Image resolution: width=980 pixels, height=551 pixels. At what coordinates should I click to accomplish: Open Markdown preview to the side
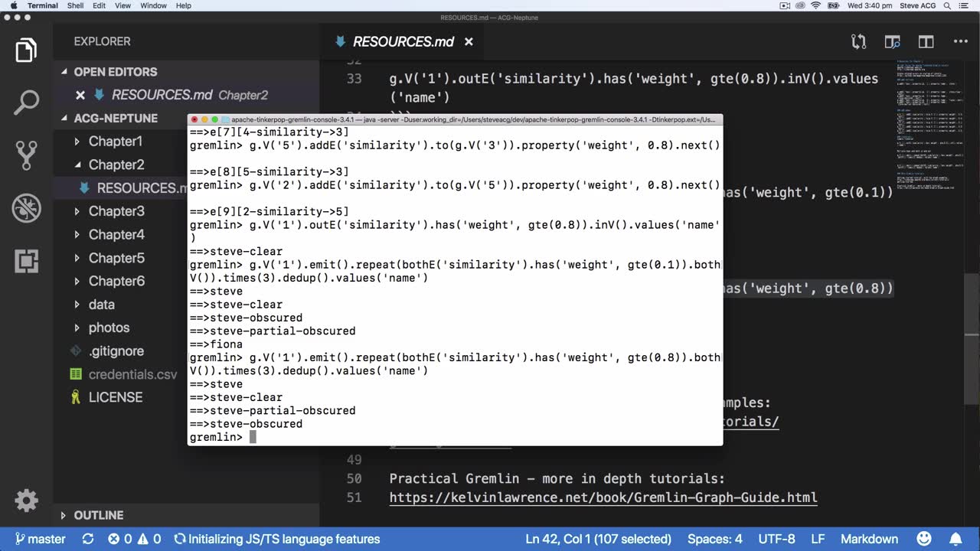click(x=892, y=41)
